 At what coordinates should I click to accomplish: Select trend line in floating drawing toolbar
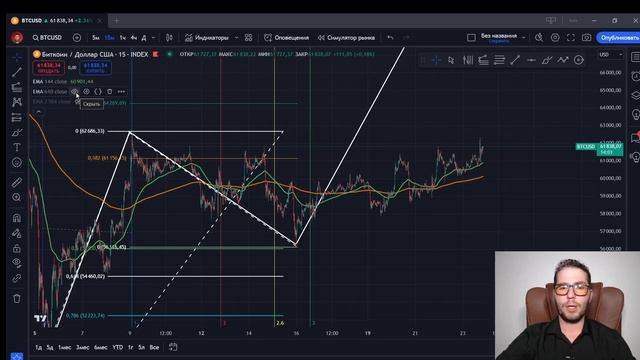(515, 60)
